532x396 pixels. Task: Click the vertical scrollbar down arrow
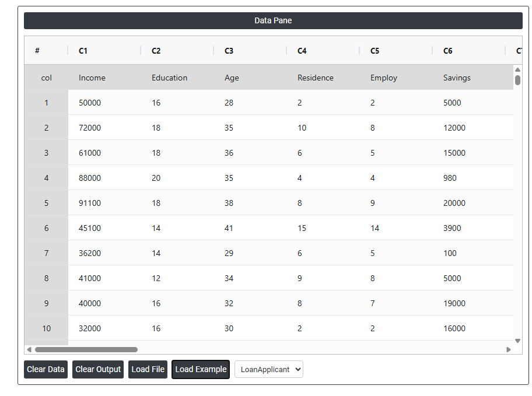coord(517,341)
